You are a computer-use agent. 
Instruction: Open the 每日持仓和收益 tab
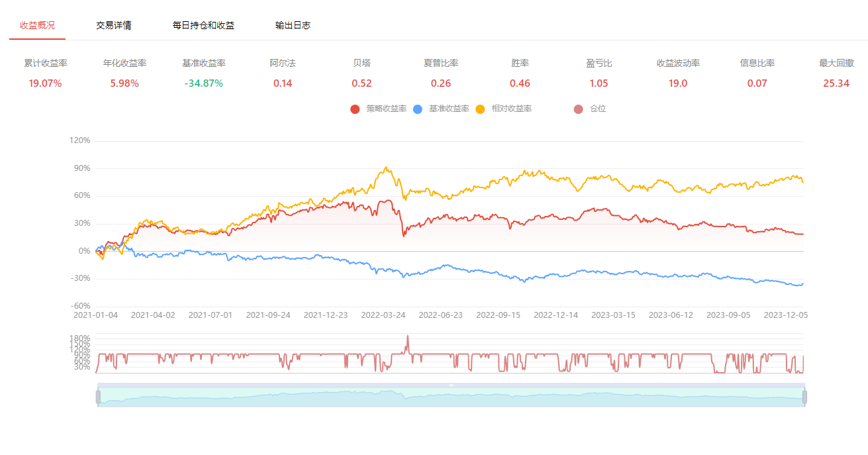[203, 25]
